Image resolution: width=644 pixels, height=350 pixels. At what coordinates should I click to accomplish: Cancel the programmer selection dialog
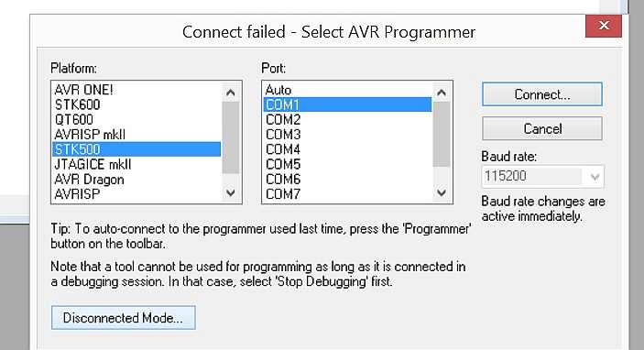542,129
